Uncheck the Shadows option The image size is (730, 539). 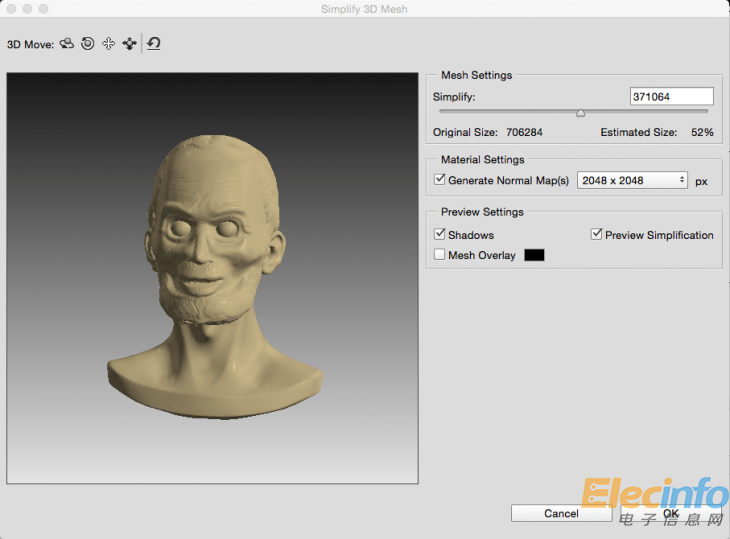440,235
